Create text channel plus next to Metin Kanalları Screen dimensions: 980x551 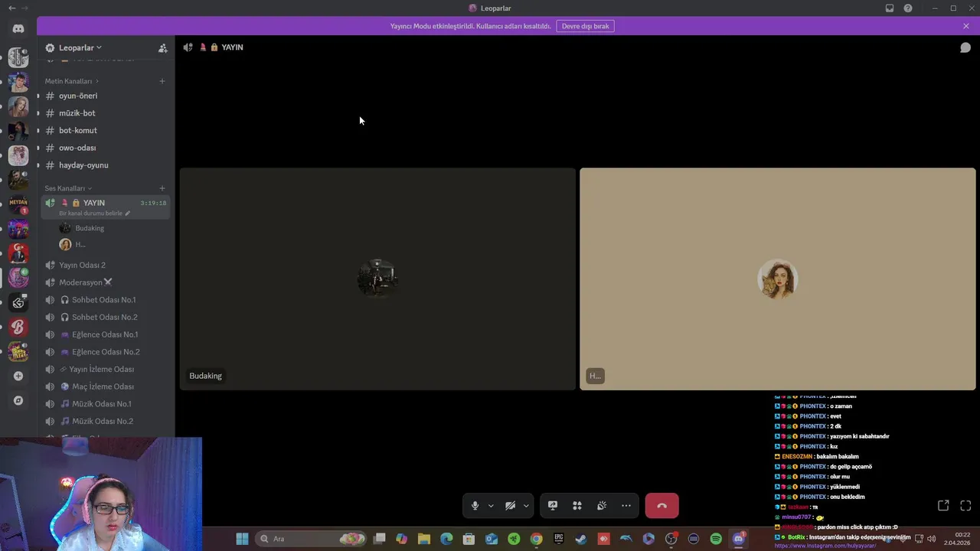(x=162, y=81)
